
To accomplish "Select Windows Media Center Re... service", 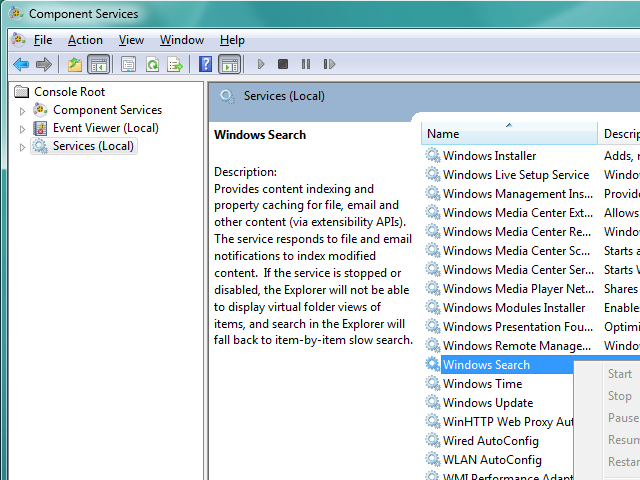I will [x=517, y=231].
